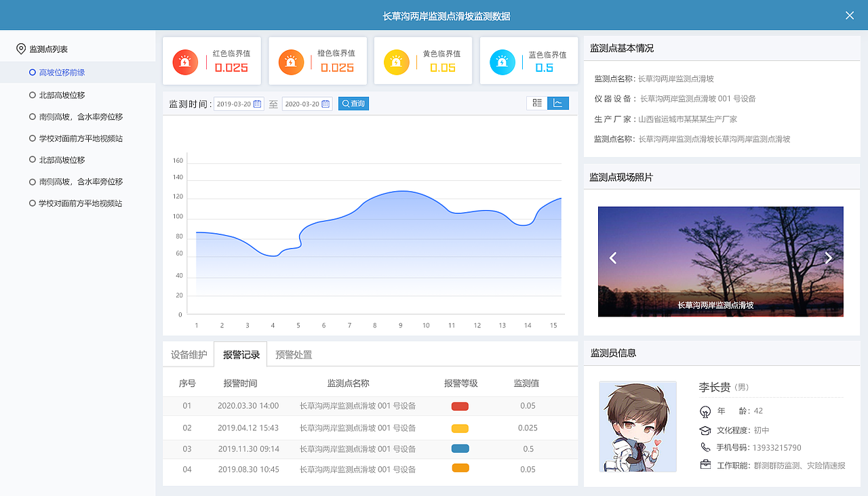Click the red alert level bar in row 01

pyautogui.click(x=460, y=406)
